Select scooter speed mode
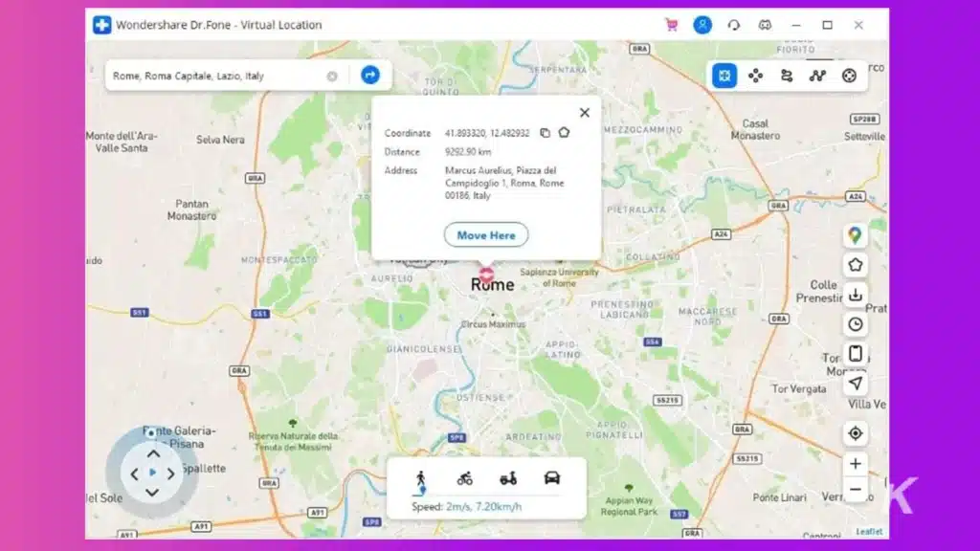Screen dimensions: 980x551 point(508,479)
